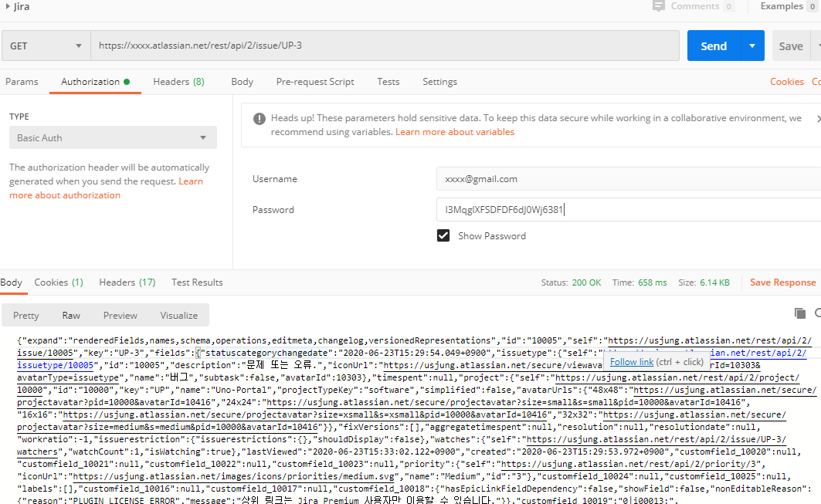This screenshot has width=821, height=504.
Task: Click the 200 OK status text
Action: [x=586, y=282]
